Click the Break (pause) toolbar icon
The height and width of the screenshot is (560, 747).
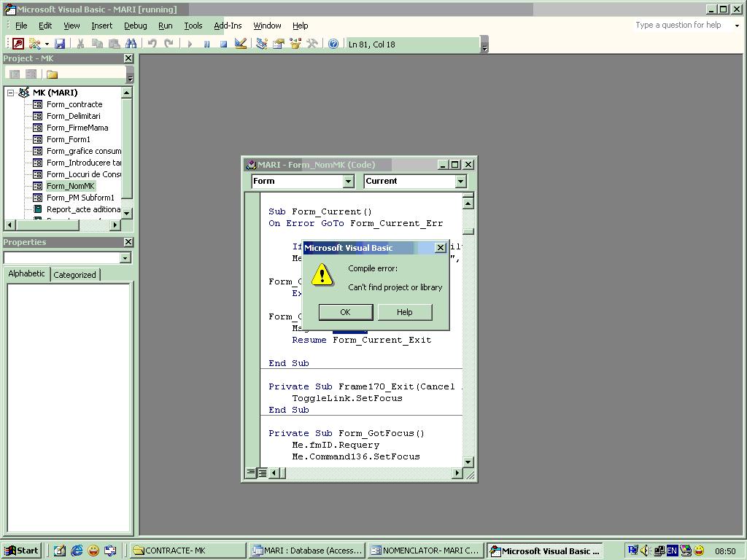pyautogui.click(x=206, y=44)
